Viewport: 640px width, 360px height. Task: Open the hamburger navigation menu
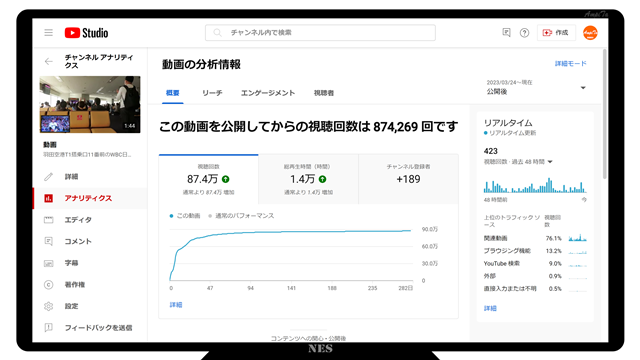49,33
